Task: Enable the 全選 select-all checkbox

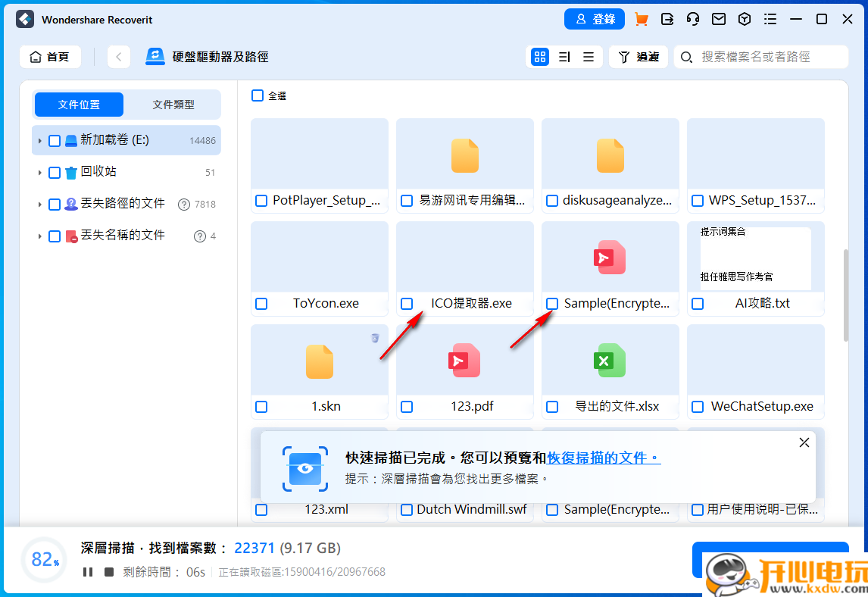Action: [257, 95]
